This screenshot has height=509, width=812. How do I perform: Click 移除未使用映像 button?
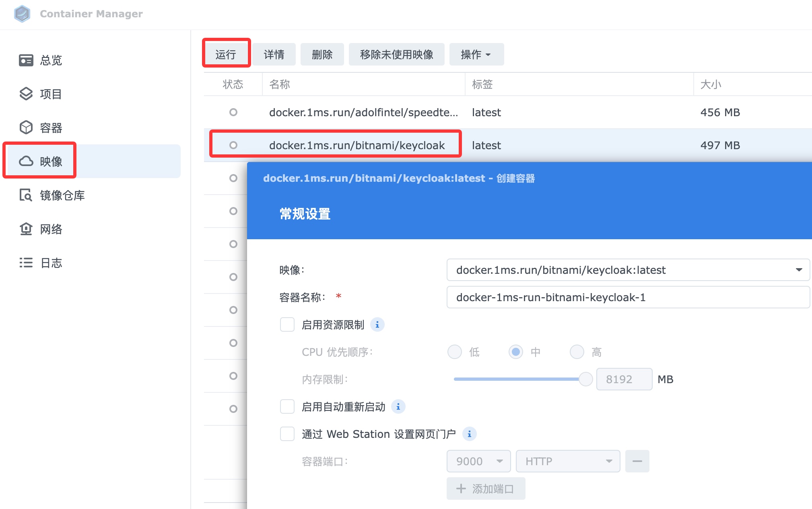click(397, 54)
